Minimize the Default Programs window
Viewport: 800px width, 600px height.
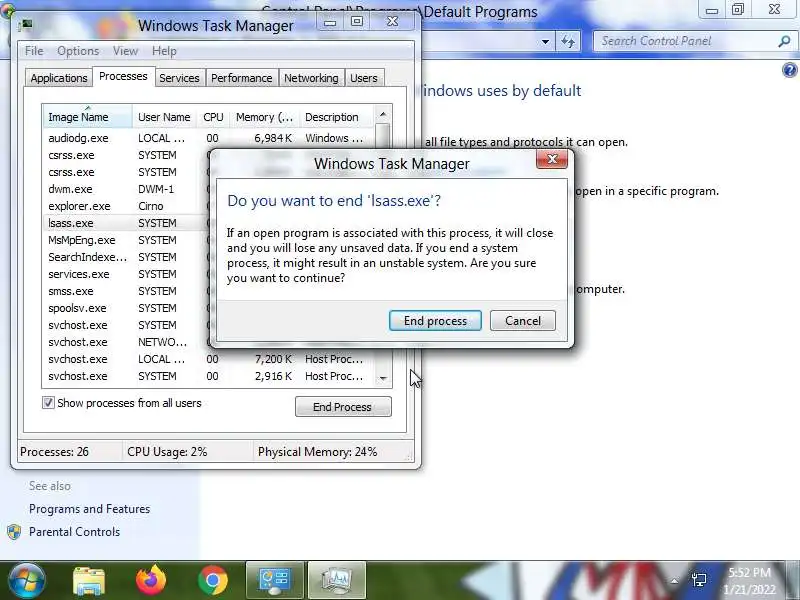click(712, 10)
